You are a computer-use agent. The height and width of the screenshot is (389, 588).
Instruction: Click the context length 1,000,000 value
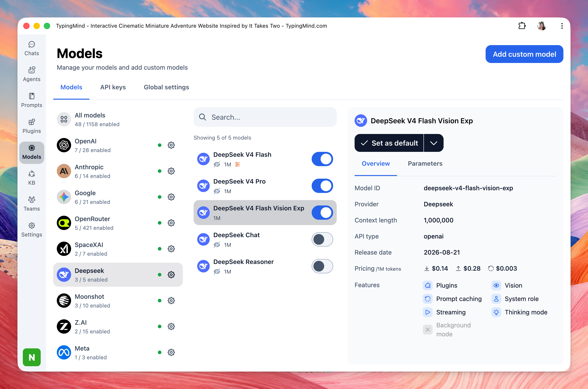click(x=438, y=220)
